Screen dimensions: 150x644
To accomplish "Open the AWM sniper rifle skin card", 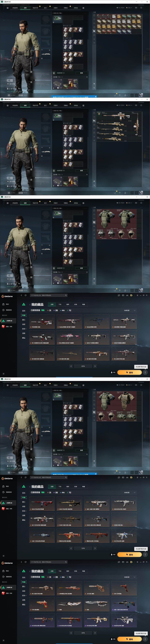I will (x=69, y=588).
